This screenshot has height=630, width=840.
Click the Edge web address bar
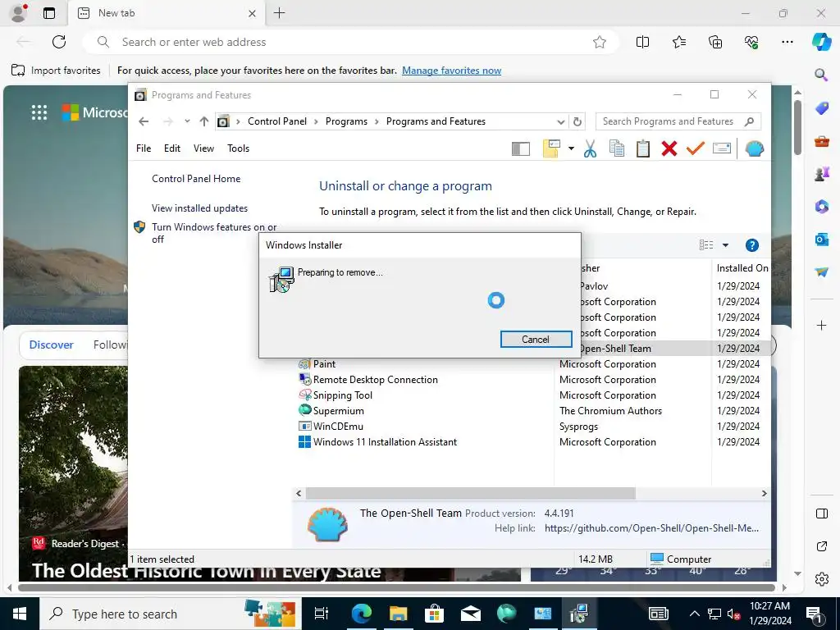click(351, 42)
